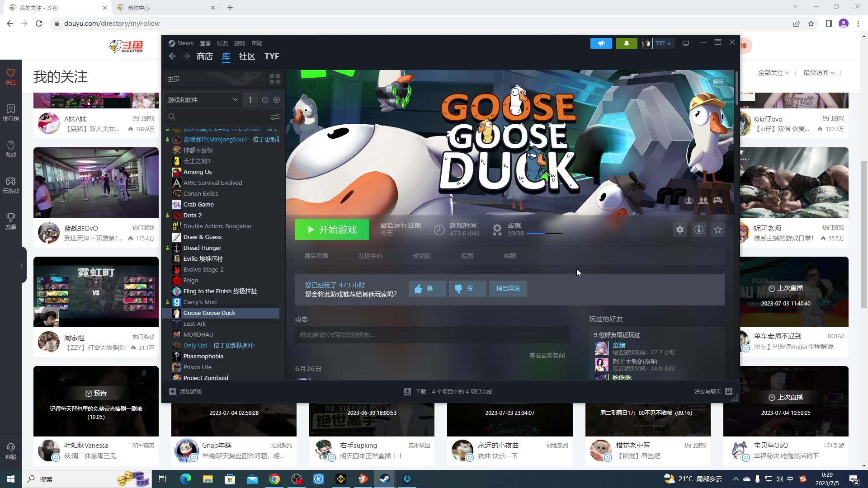The image size is (868, 488).
Task: Click the ready-to-play filter icon
Action: [x=277, y=100]
